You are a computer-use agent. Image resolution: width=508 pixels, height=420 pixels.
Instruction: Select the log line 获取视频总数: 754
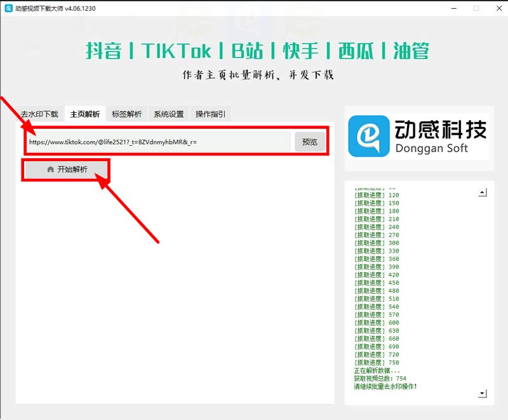point(380,378)
